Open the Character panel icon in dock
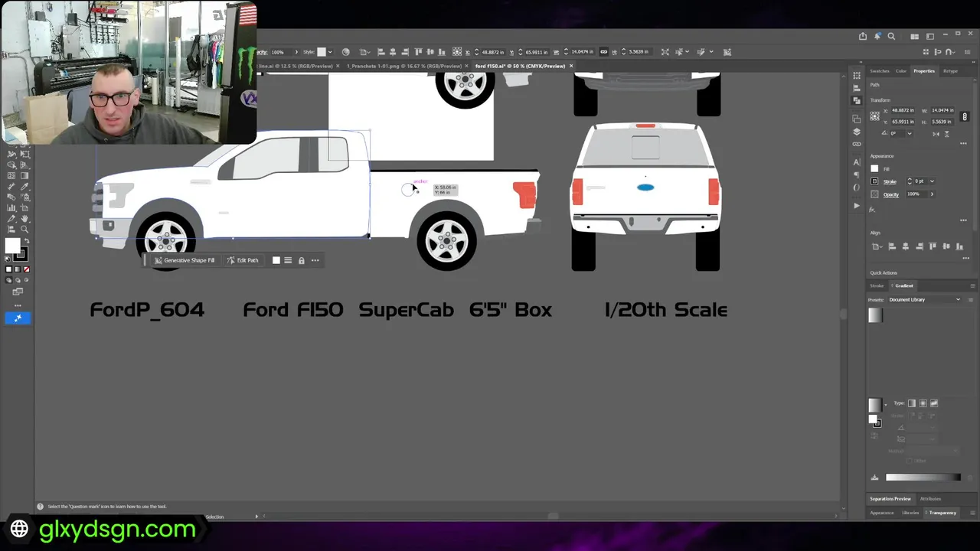Image resolution: width=980 pixels, height=551 pixels. (x=857, y=162)
